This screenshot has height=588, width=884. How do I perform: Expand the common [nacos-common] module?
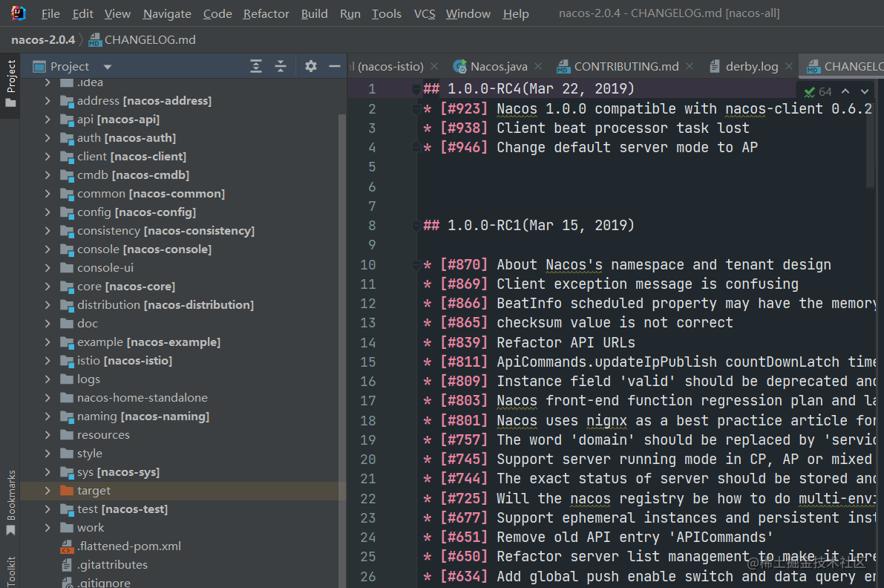48,194
